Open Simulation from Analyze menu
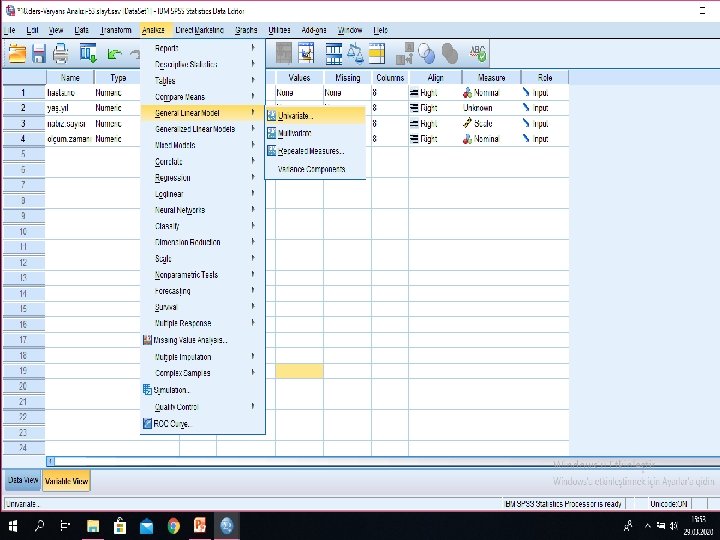The image size is (720, 540). [x=202, y=390]
